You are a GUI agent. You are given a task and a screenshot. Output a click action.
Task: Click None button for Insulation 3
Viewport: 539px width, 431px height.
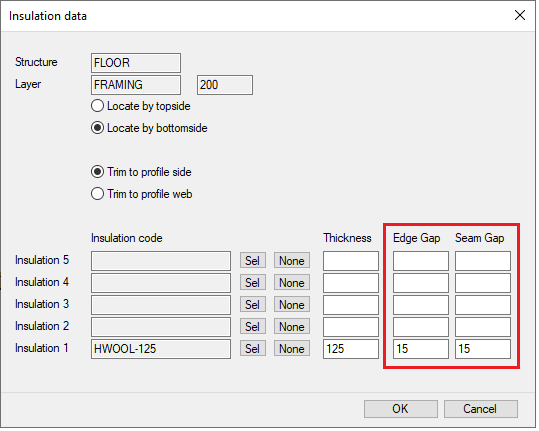point(292,305)
